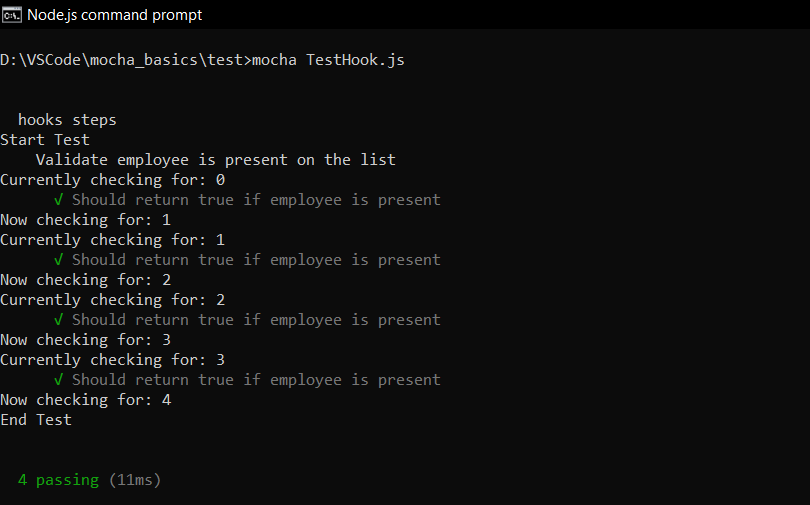Click the "mocha TestHook.js" command text

point(328,60)
